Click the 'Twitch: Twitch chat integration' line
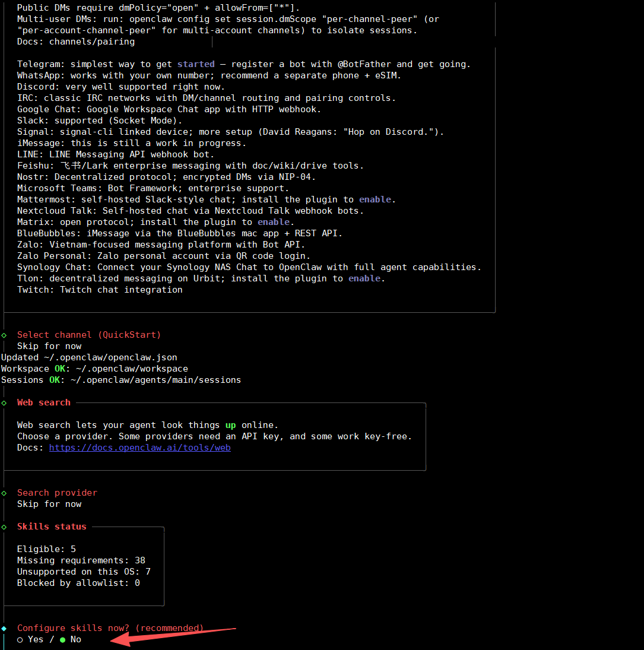644x650 pixels. click(100, 290)
